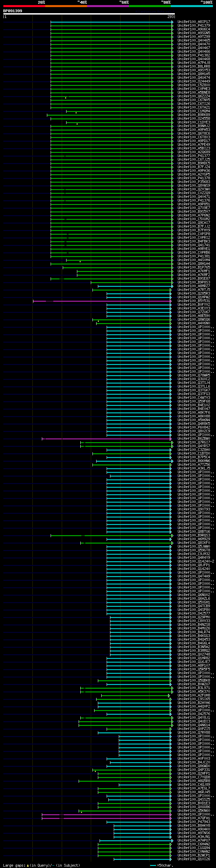Select the UniRef100_Q41741 label

click(x=194, y=245)
